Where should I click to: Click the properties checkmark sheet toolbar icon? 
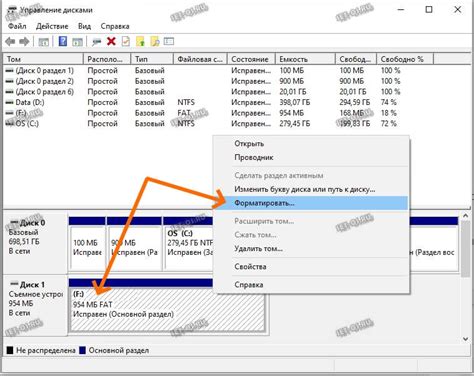click(x=126, y=41)
